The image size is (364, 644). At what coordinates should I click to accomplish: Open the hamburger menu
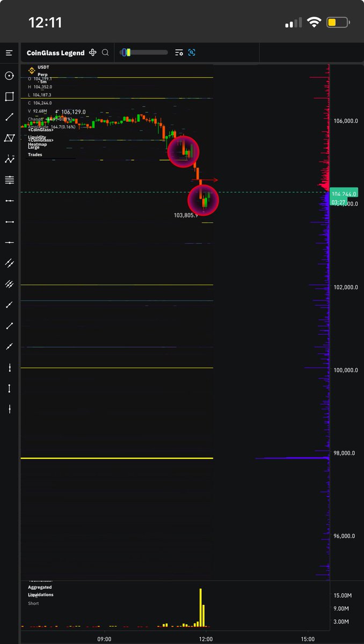pyautogui.click(x=9, y=53)
